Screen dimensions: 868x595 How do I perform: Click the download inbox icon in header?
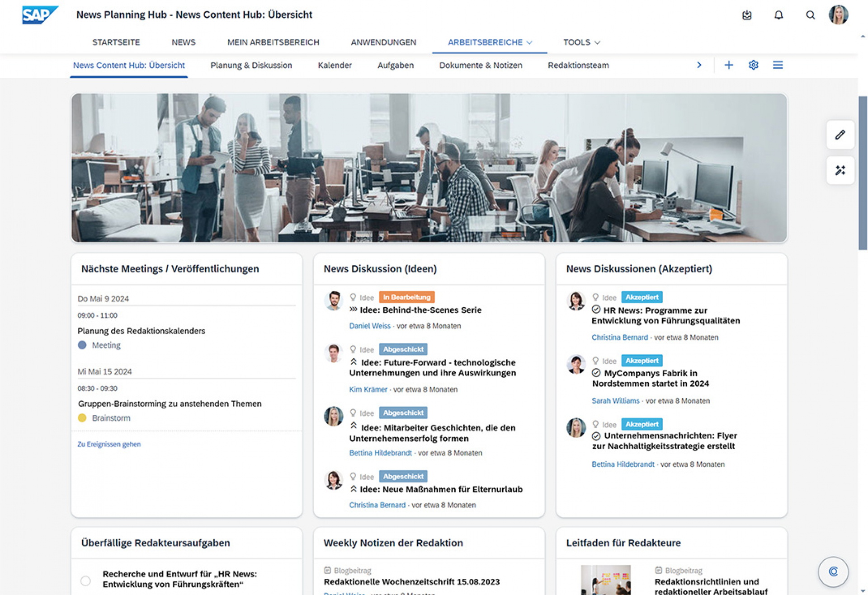[x=747, y=15]
